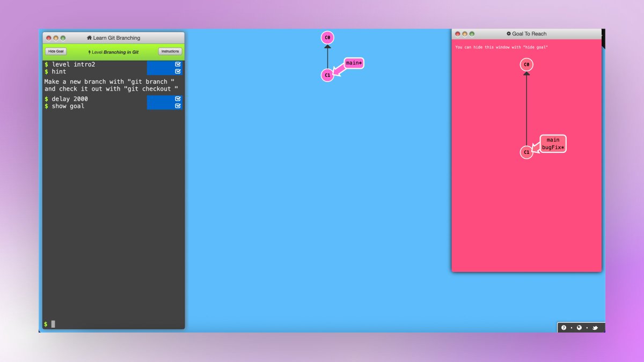Click the 'level intro2' command text
The image size is (644, 362).
click(x=74, y=64)
